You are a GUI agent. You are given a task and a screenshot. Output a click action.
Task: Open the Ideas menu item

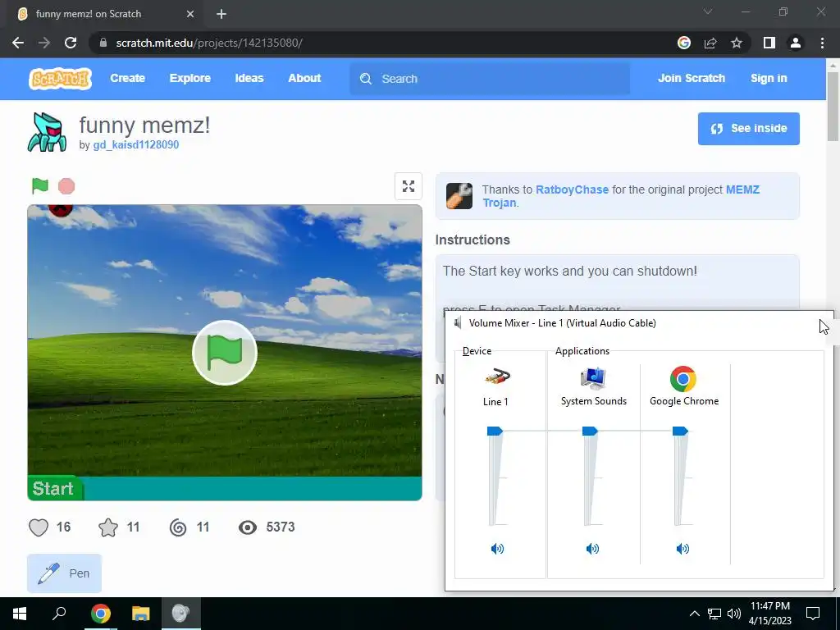[x=249, y=78]
